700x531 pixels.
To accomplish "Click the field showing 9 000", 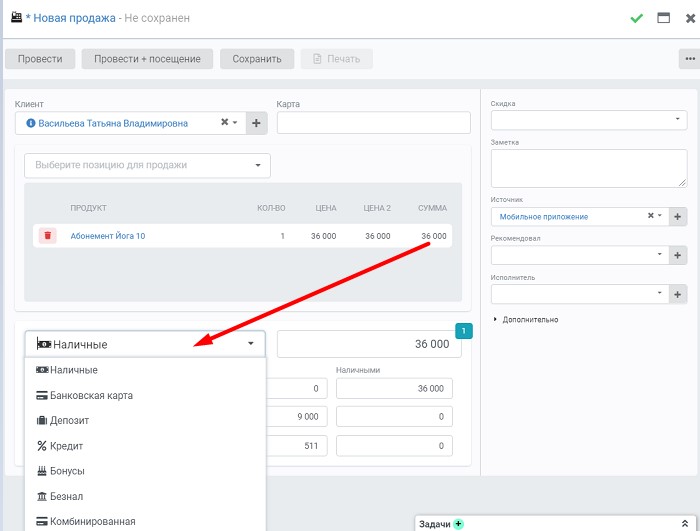I will pos(297,417).
